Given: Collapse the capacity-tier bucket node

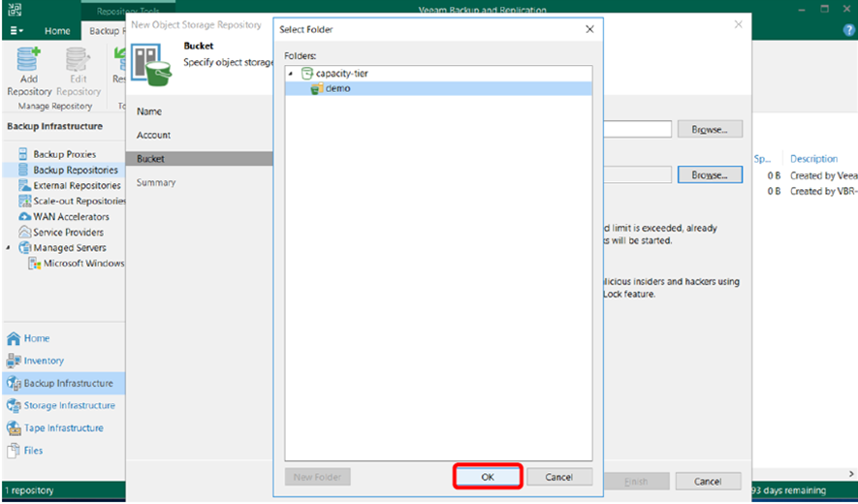Looking at the screenshot, I should (x=291, y=74).
